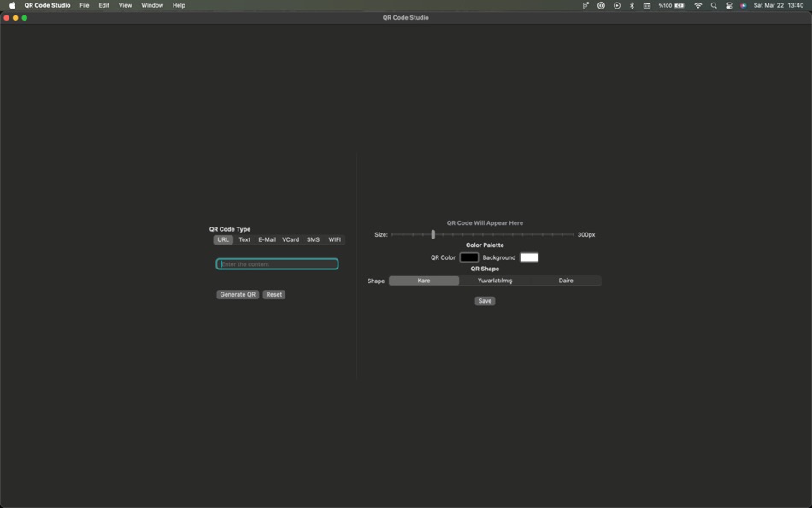Click the Generate QR button

pos(238,294)
